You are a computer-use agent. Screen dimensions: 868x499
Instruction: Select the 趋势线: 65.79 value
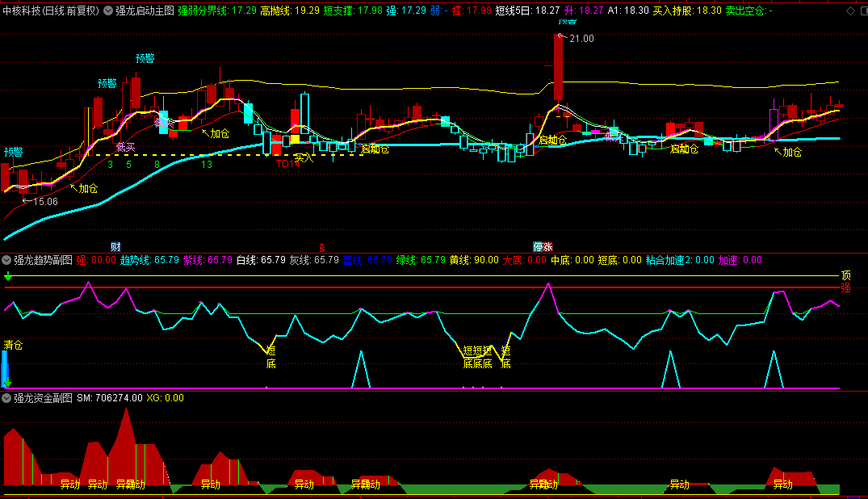click(x=149, y=260)
